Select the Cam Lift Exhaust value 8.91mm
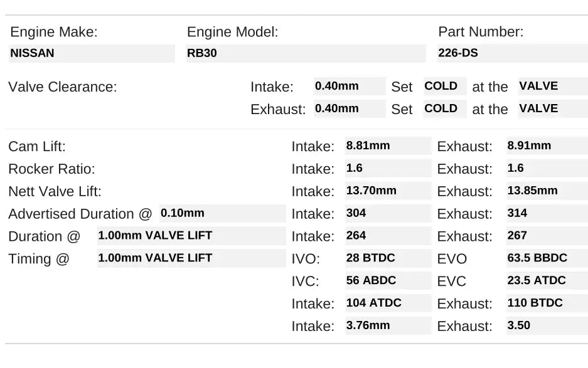588x368 pixels. (547, 146)
